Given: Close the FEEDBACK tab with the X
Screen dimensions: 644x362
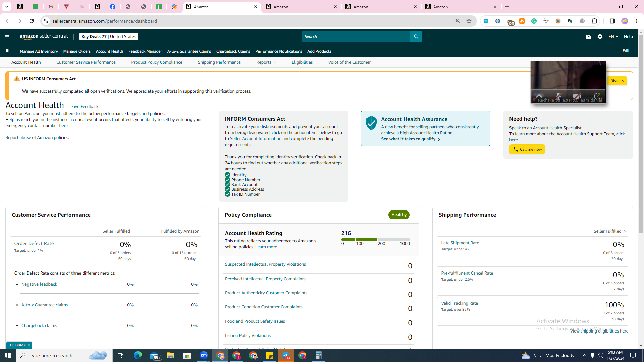Looking at the screenshot, I should click(x=29, y=345).
